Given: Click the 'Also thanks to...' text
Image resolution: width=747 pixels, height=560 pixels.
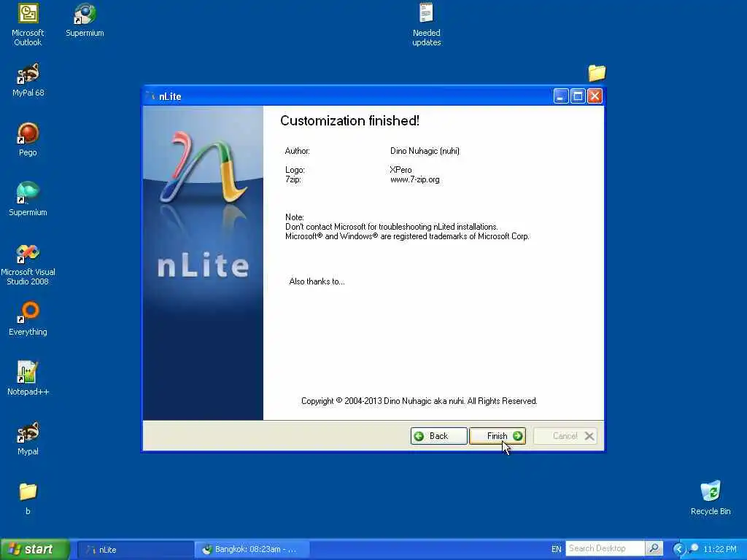Looking at the screenshot, I should 317,281.
